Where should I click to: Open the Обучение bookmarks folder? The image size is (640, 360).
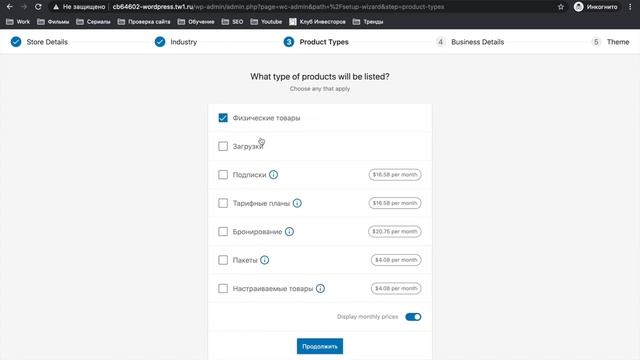click(196, 22)
